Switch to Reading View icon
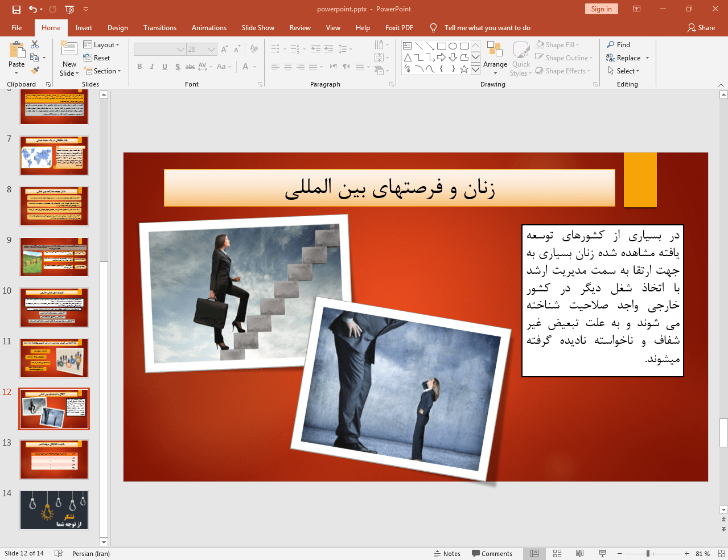 point(579,554)
